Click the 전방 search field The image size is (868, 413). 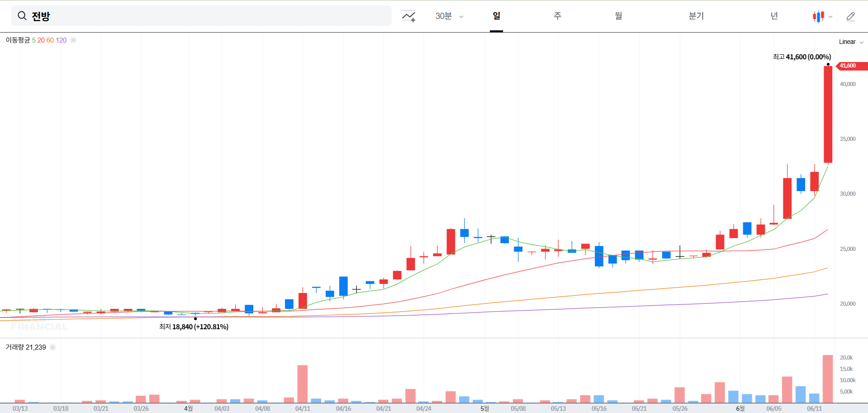pos(201,16)
